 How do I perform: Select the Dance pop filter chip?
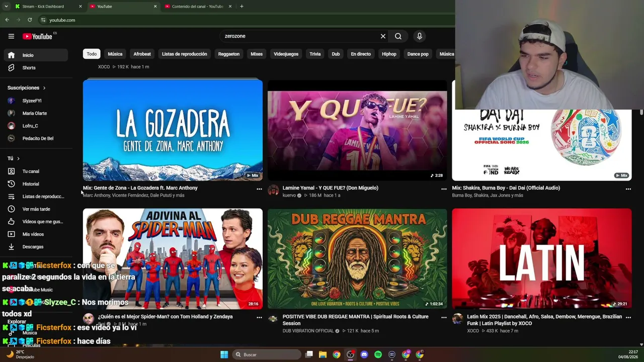click(418, 54)
